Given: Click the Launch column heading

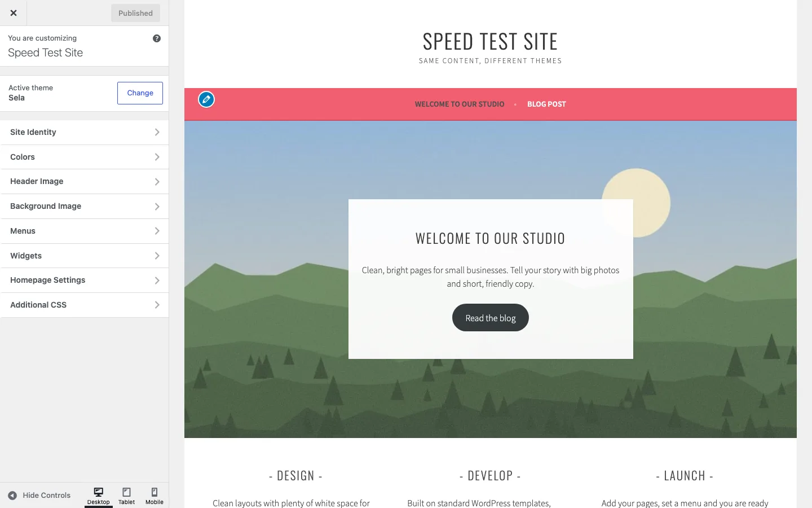Looking at the screenshot, I should pyautogui.click(x=685, y=476).
